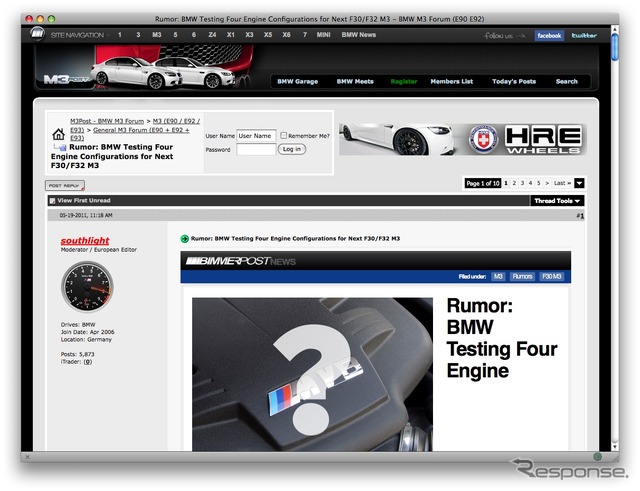Go to page 3 of the thread
640x491 pixels.
[x=522, y=183]
